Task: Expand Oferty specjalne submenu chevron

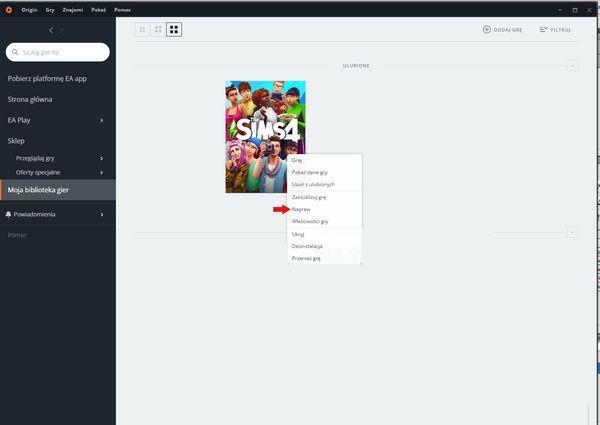Action: coord(101,173)
